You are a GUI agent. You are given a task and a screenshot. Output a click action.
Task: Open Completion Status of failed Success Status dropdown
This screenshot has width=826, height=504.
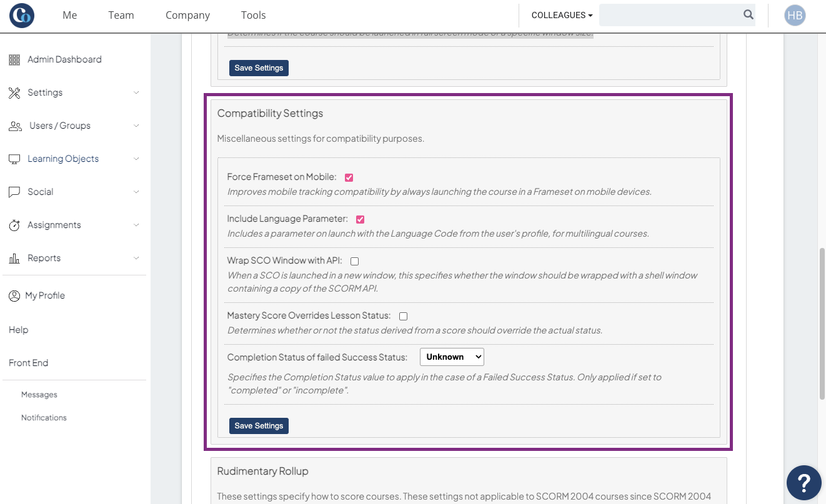point(452,357)
